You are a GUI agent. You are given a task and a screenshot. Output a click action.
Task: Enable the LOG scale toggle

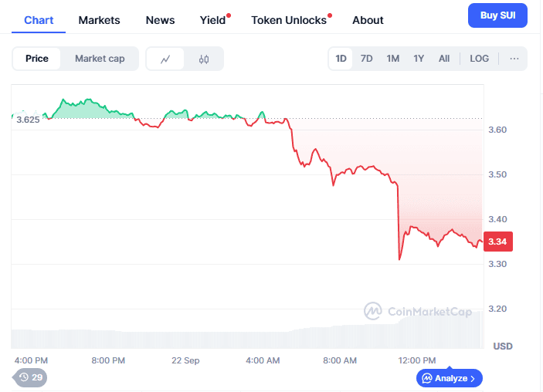[479, 59]
